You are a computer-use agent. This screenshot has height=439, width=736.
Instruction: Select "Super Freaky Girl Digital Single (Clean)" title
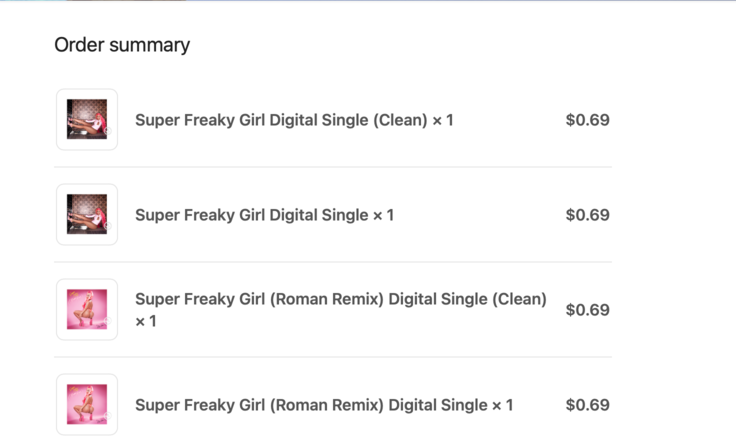coord(281,120)
